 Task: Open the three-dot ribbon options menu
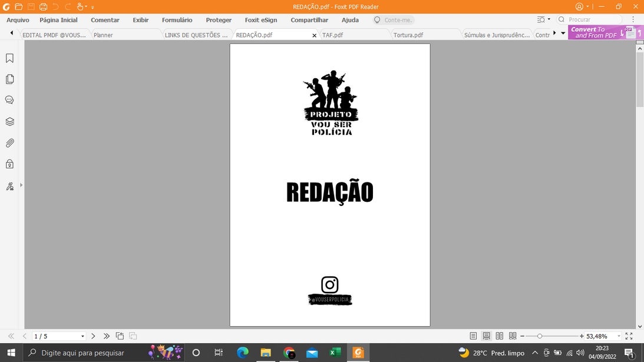coord(633,19)
